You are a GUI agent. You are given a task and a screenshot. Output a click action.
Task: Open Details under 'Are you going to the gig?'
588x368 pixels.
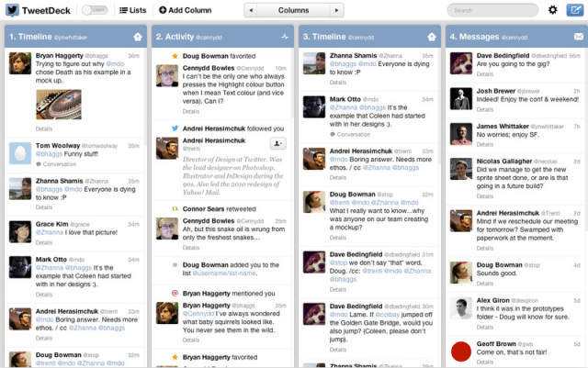click(485, 74)
